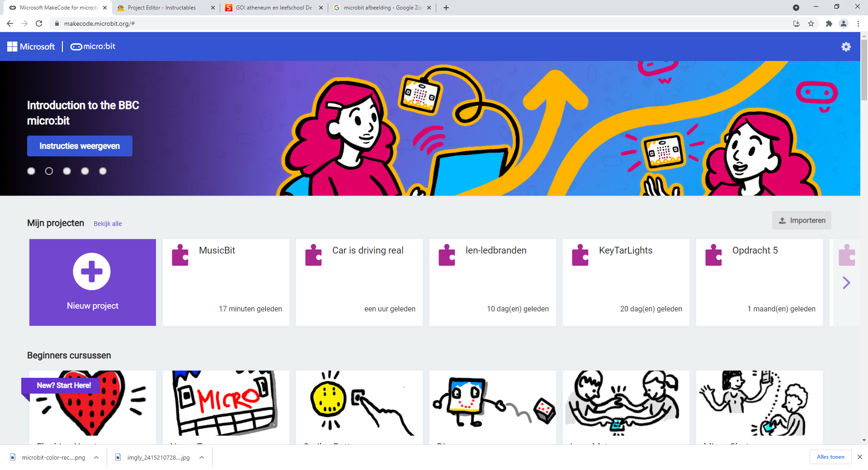This screenshot has height=470, width=868.
Task: View the site lock icon info
Action: tap(57, 23)
